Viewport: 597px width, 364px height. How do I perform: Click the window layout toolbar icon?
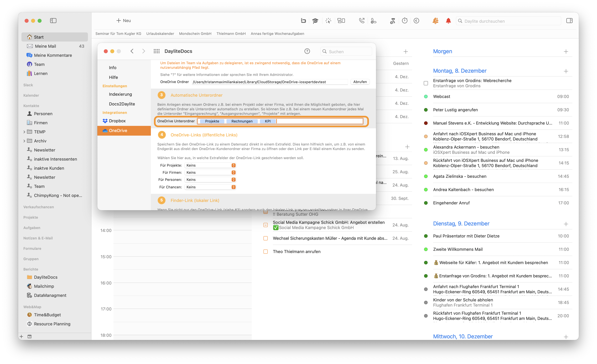coord(341,21)
